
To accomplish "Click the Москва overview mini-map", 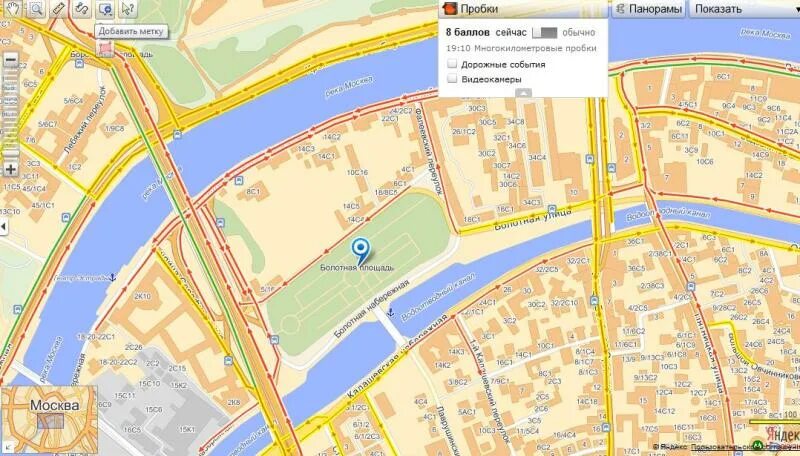I will (49, 421).
